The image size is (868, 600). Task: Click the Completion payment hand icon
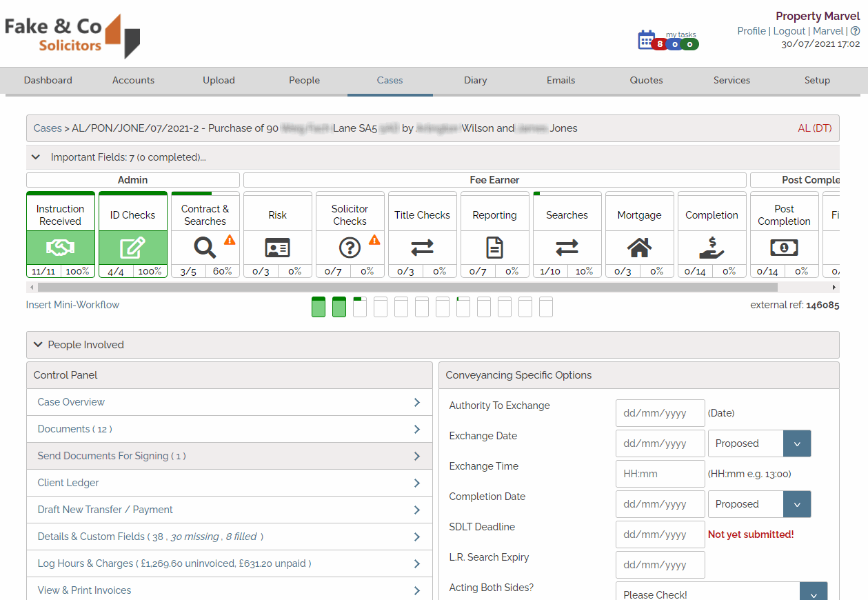point(711,247)
